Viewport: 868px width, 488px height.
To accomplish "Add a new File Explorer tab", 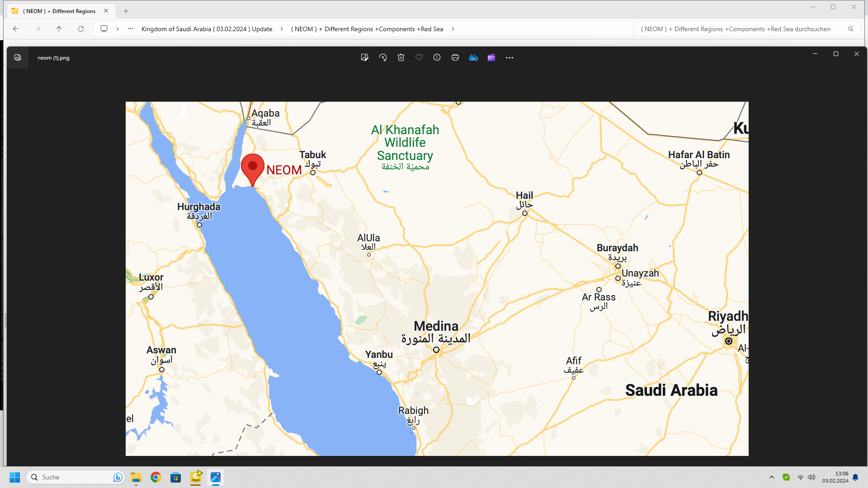I will [126, 11].
